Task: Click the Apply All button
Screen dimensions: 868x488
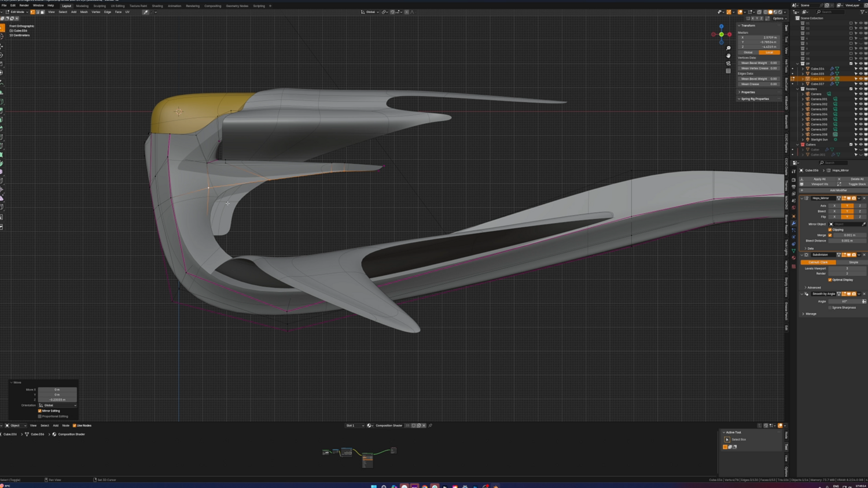Action: tap(819, 179)
